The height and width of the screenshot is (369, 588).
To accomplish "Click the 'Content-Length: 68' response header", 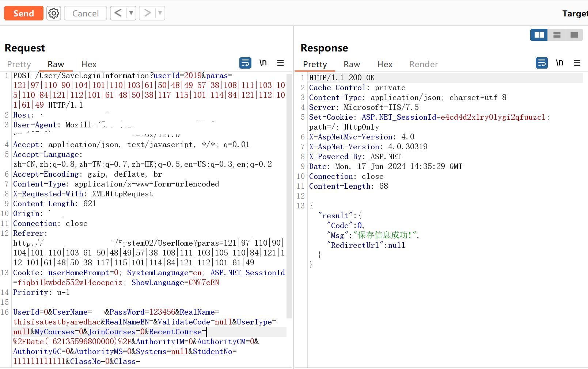I will point(349,186).
